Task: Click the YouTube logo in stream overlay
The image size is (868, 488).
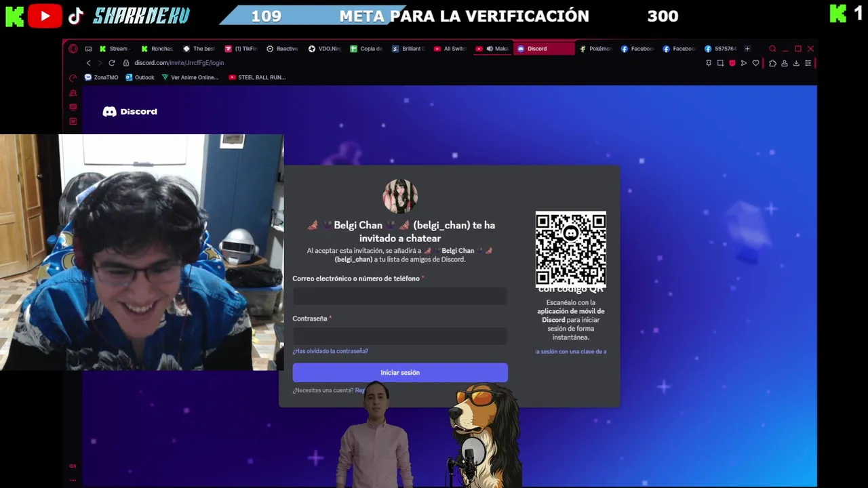Action: [45, 16]
